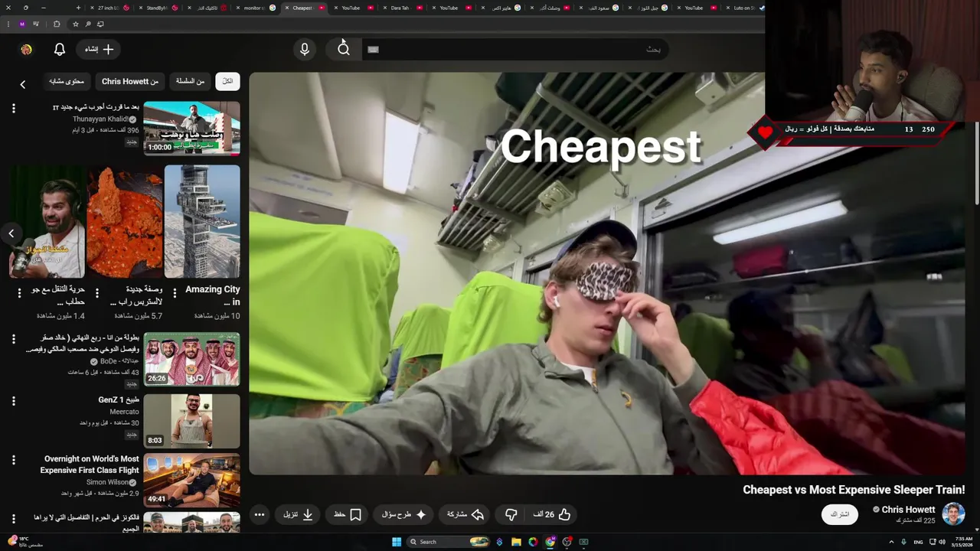
Task: Open options menu for BoDe tournament video
Action: (x=13, y=338)
